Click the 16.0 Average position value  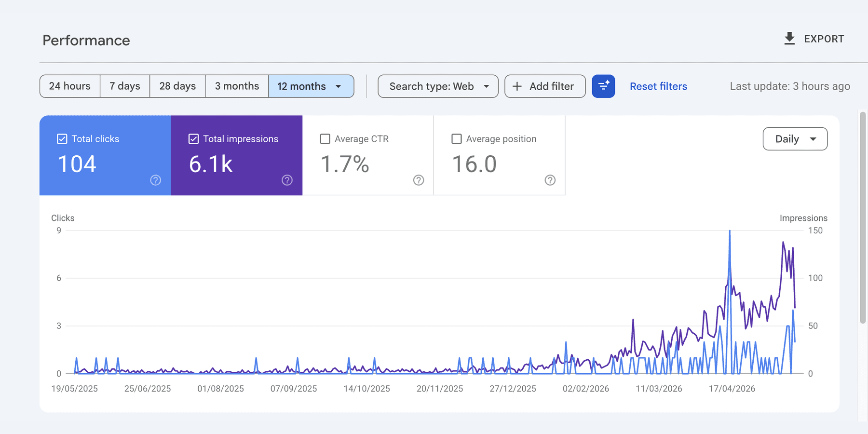[x=474, y=164]
